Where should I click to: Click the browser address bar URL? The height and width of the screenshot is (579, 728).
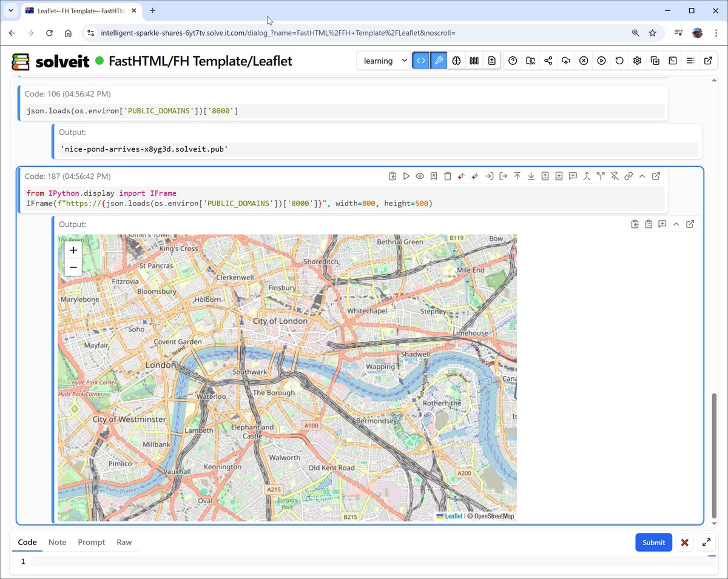click(x=278, y=33)
